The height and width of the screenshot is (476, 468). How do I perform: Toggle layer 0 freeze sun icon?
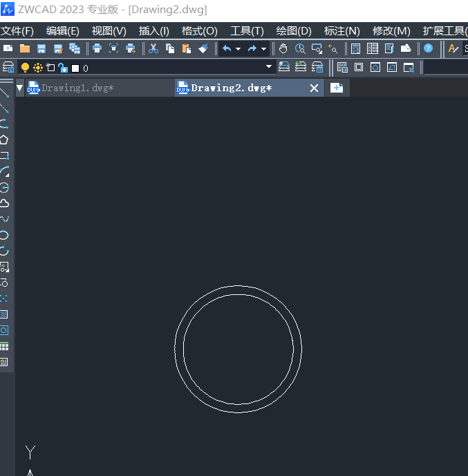click(x=38, y=68)
